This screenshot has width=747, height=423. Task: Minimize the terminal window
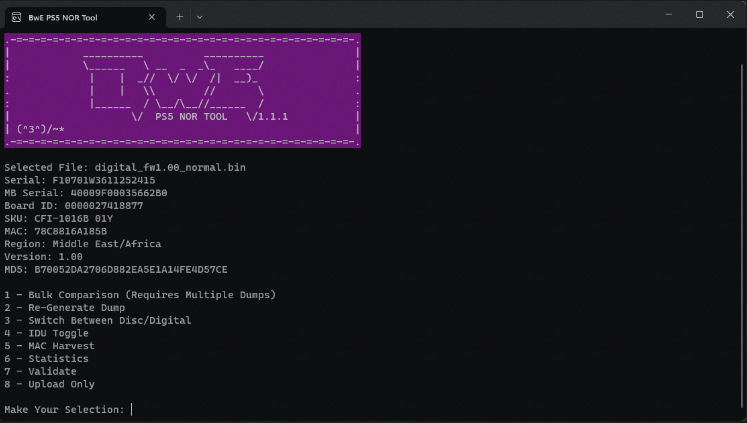point(668,15)
